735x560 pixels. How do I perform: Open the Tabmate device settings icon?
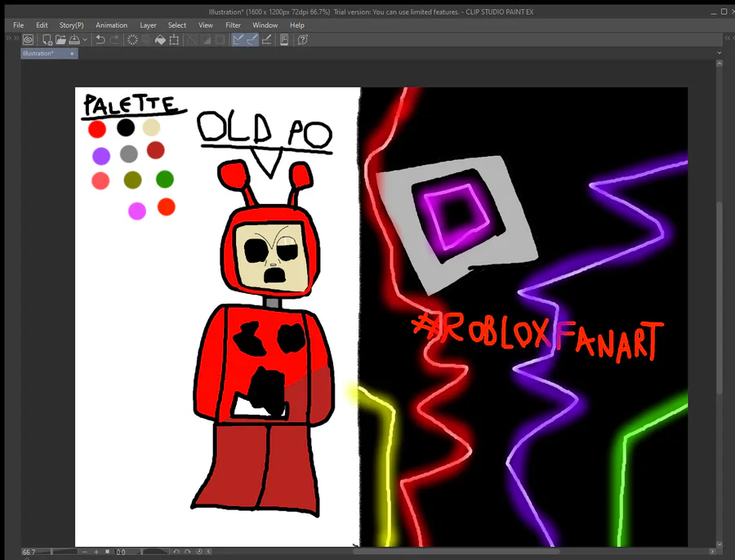click(284, 40)
